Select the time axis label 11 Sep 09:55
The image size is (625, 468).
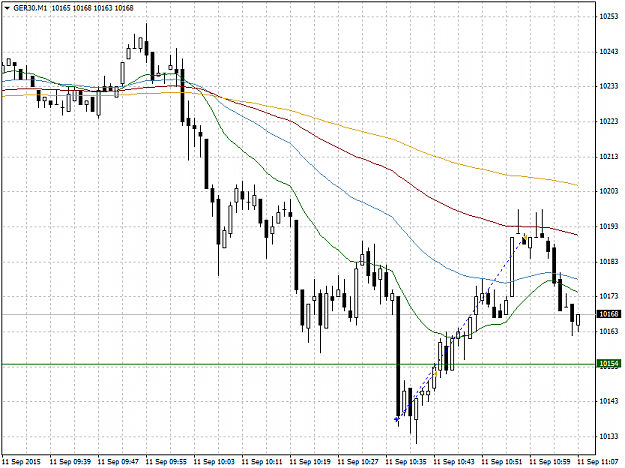coord(166,462)
